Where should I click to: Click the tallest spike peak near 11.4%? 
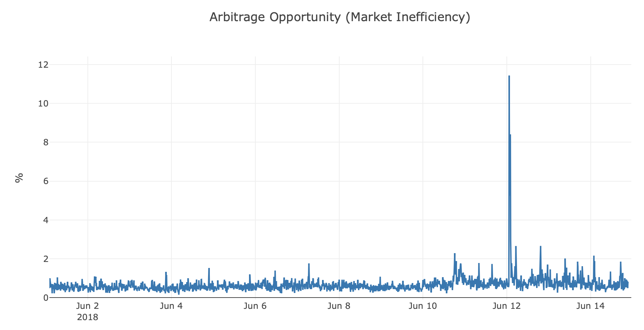pyautogui.click(x=509, y=76)
